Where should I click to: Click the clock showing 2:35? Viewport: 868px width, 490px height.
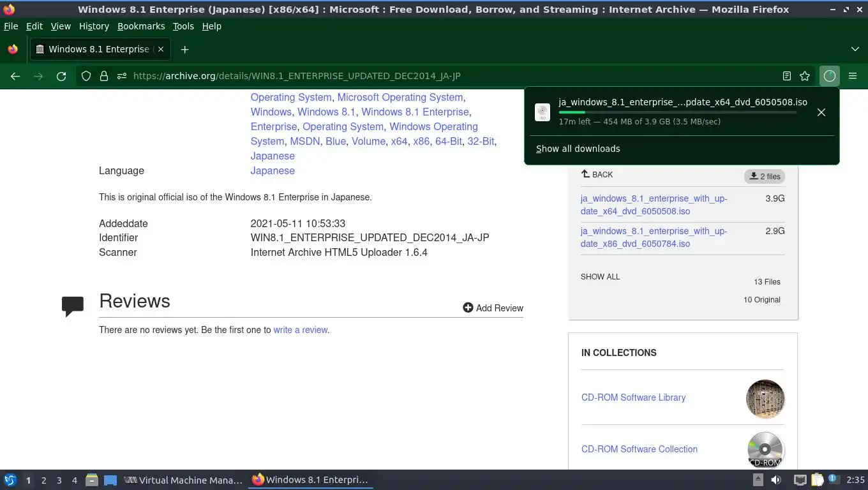coord(855,480)
